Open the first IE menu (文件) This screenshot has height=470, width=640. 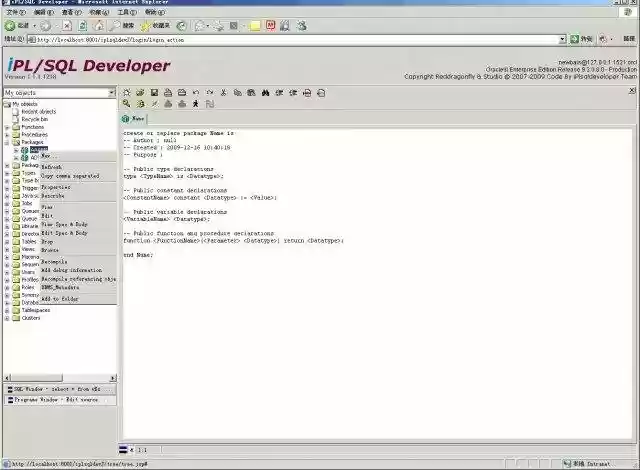click(16, 13)
